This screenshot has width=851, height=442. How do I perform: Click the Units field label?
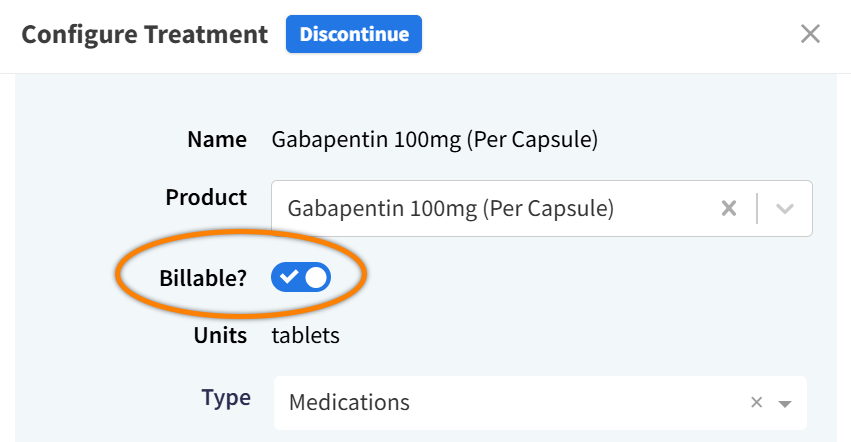coord(220,335)
